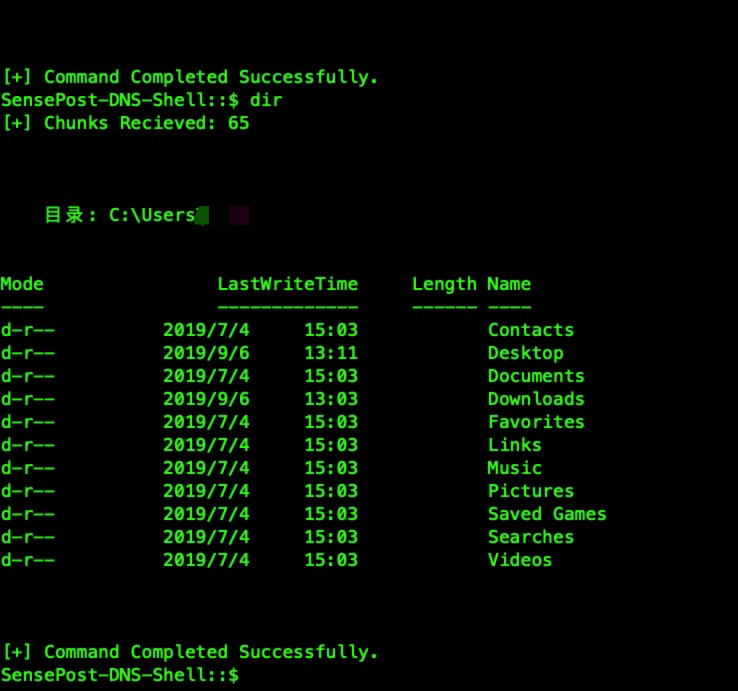
Task: Select the Pictures directory entry
Action: (x=531, y=491)
